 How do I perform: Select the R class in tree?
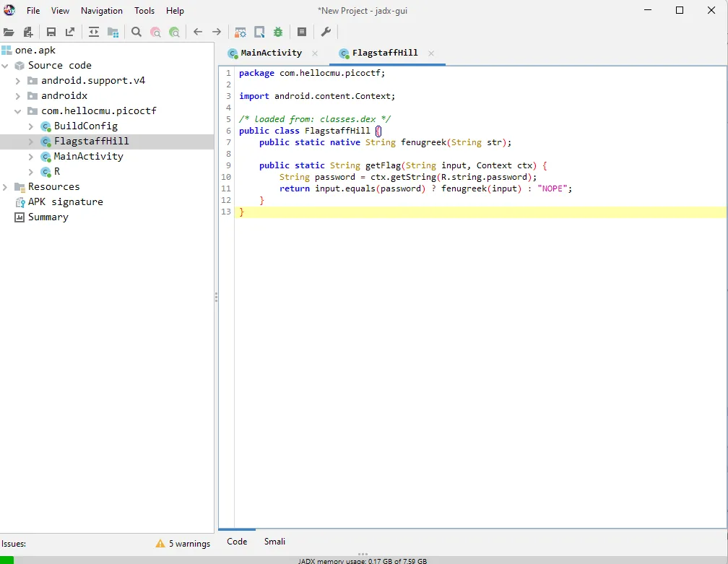(x=57, y=171)
